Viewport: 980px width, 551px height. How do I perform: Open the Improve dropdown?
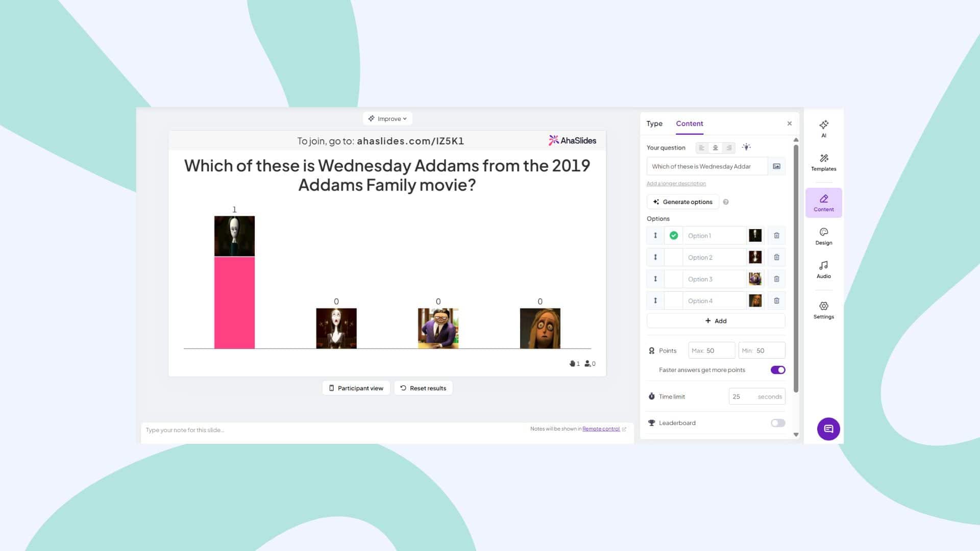click(x=387, y=119)
